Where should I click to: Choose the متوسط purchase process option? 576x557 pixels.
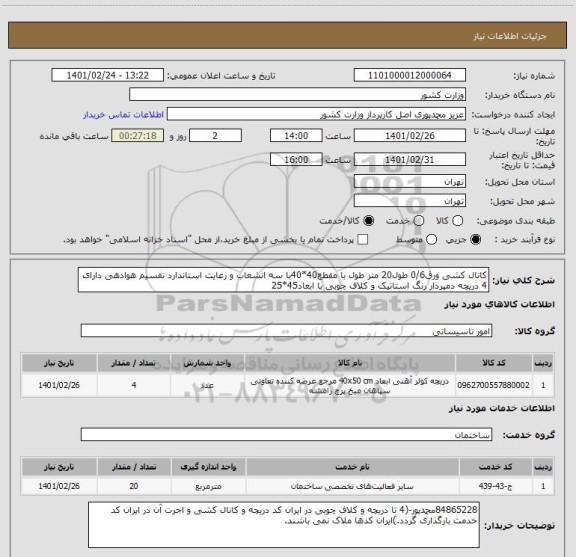point(431,240)
